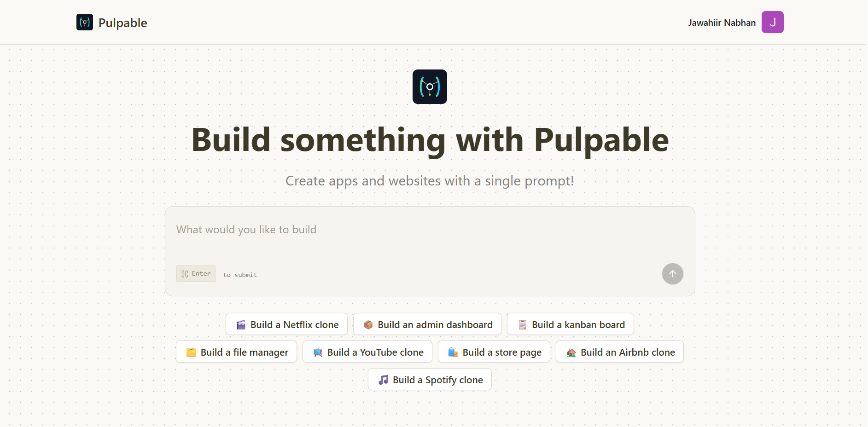The width and height of the screenshot is (868, 427).
Task: Click the Pulpable brand name link
Action: pos(122,23)
